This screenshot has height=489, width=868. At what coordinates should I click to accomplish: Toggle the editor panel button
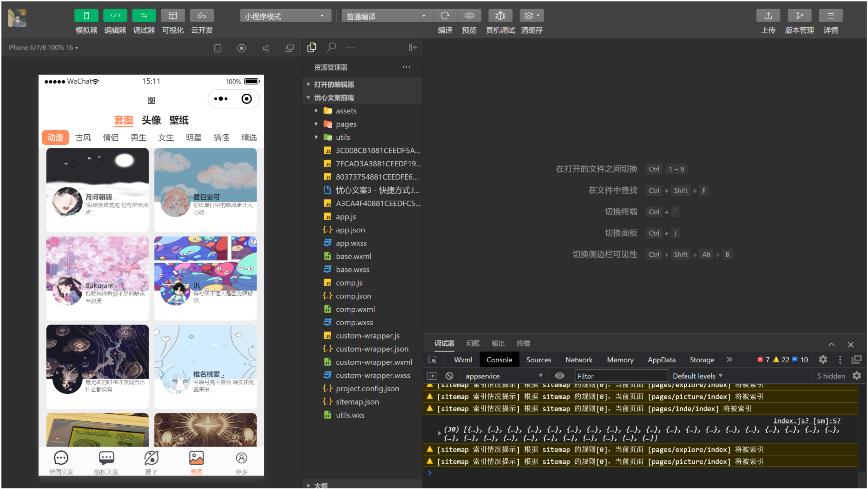click(x=115, y=16)
